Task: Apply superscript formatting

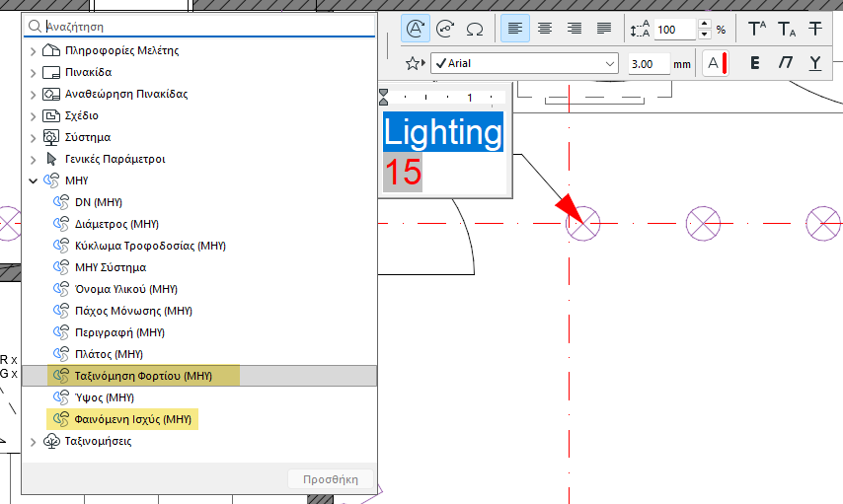Action: click(x=757, y=29)
